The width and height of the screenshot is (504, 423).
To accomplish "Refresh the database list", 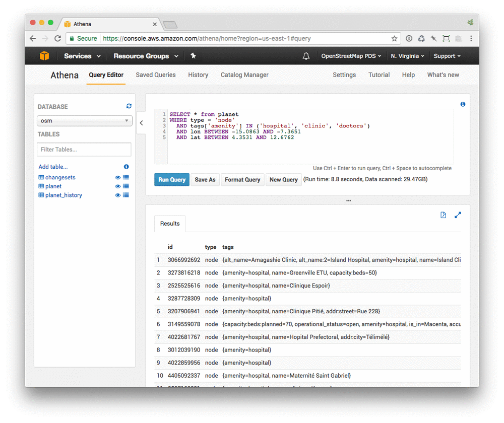I will coord(129,106).
